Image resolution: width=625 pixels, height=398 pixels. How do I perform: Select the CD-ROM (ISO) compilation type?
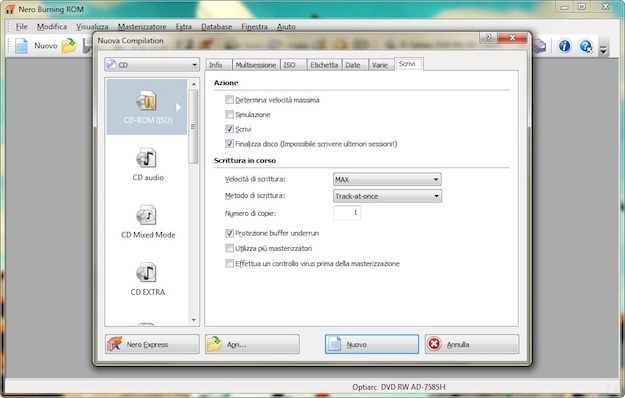tap(146, 107)
